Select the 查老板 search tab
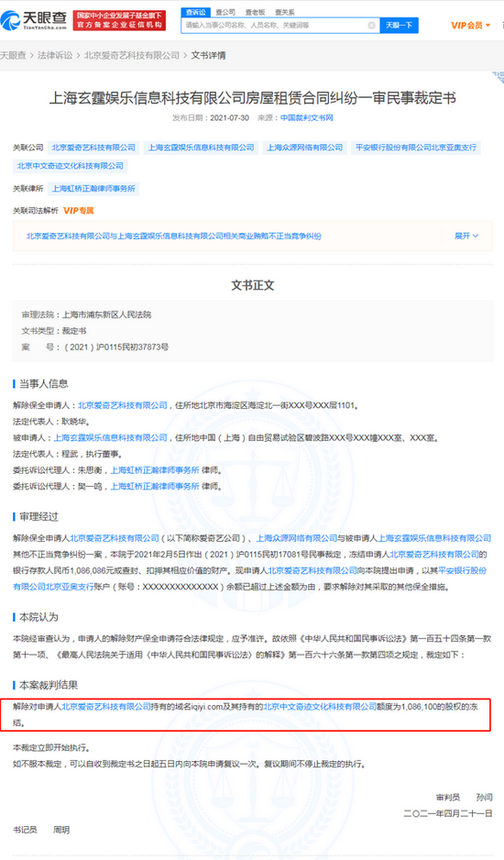Screen dimensions: 504x860 [255, 12]
